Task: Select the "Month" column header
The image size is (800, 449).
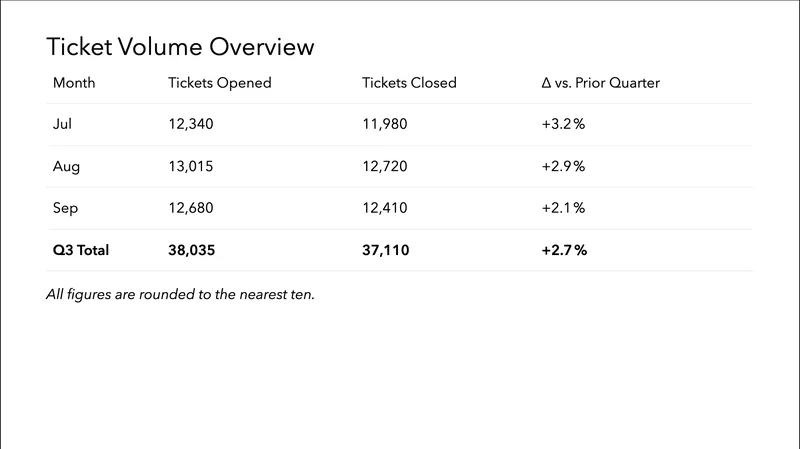Action: (74, 83)
